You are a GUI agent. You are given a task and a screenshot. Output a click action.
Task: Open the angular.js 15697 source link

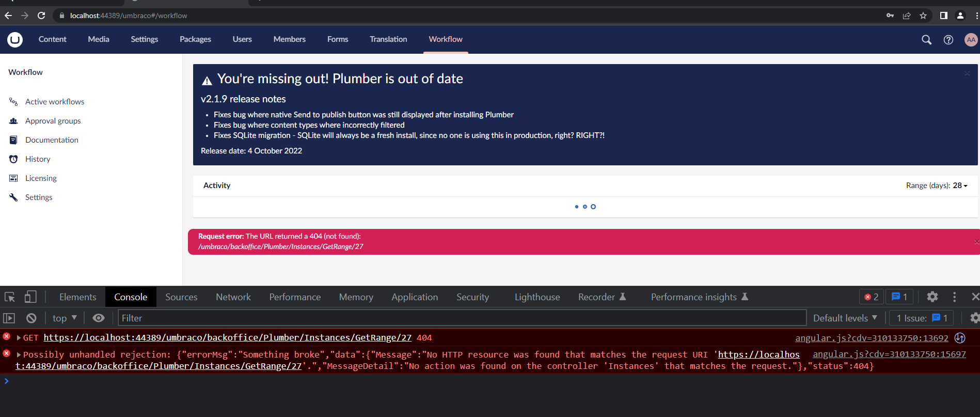pyautogui.click(x=889, y=354)
